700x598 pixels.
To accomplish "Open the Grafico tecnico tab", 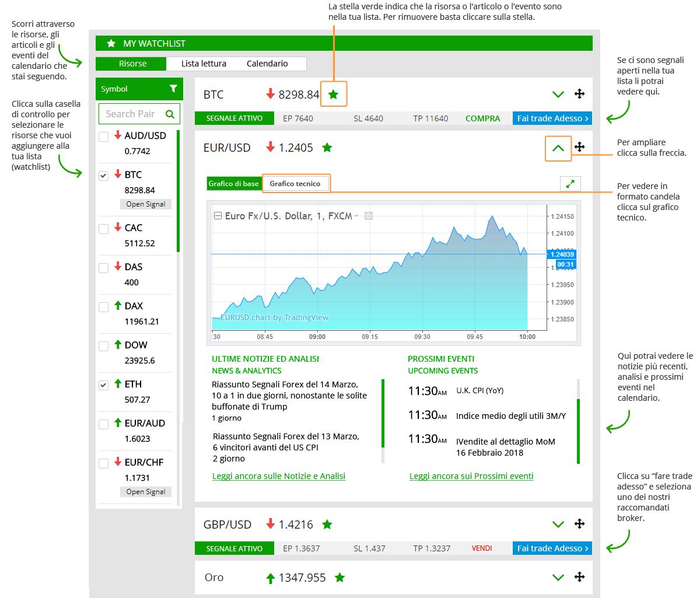I will coord(295,184).
